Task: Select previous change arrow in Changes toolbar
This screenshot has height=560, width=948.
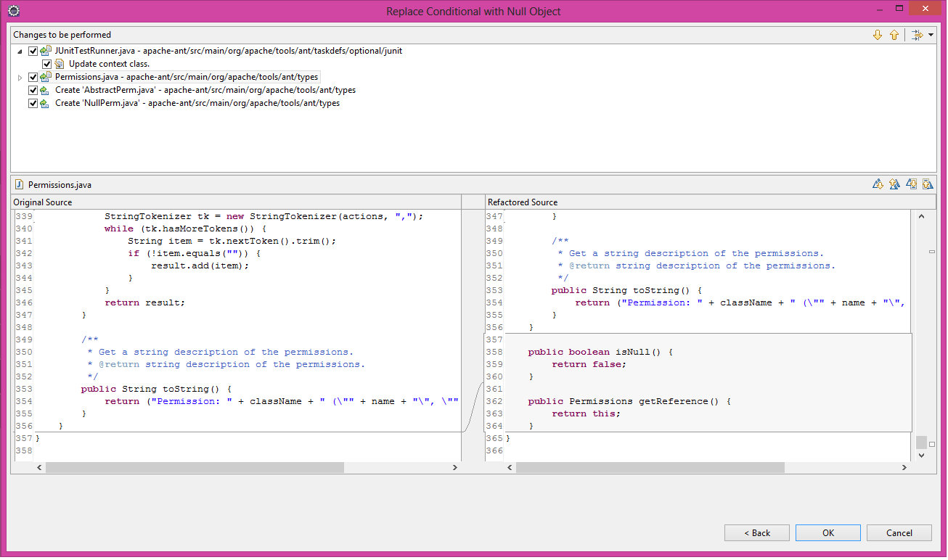Action: tap(894, 35)
